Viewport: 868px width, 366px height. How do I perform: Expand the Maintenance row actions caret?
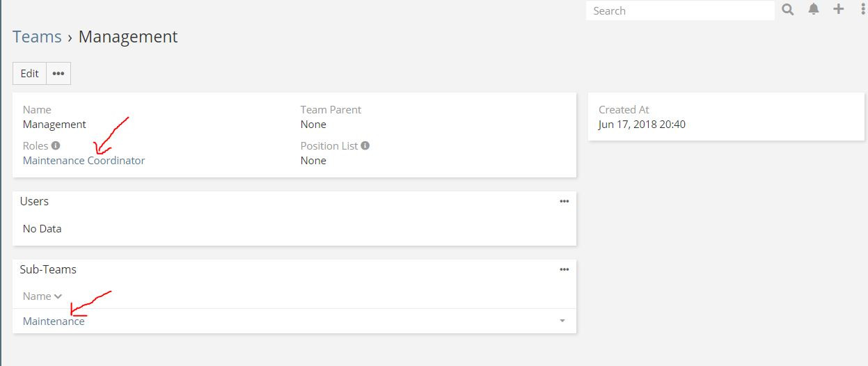click(x=562, y=321)
